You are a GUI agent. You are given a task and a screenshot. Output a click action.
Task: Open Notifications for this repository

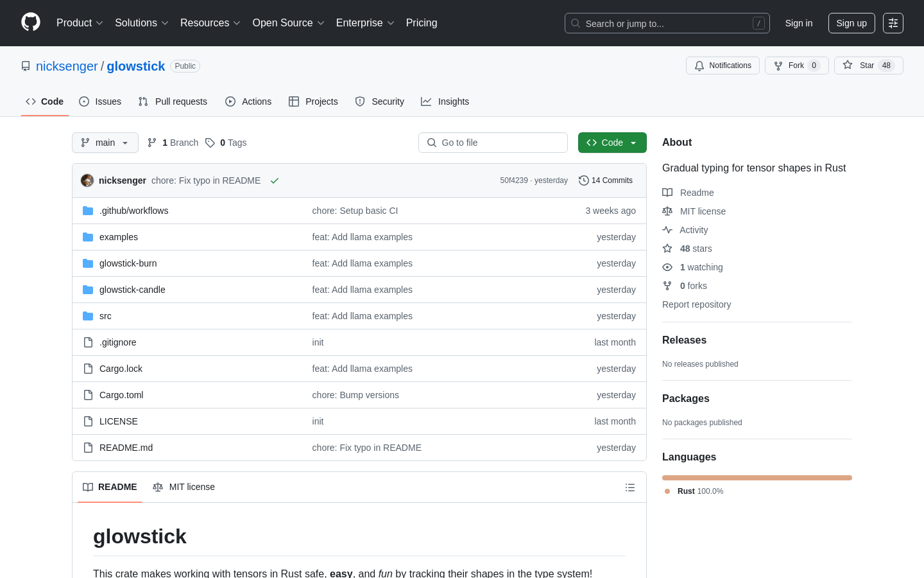(x=723, y=66)
